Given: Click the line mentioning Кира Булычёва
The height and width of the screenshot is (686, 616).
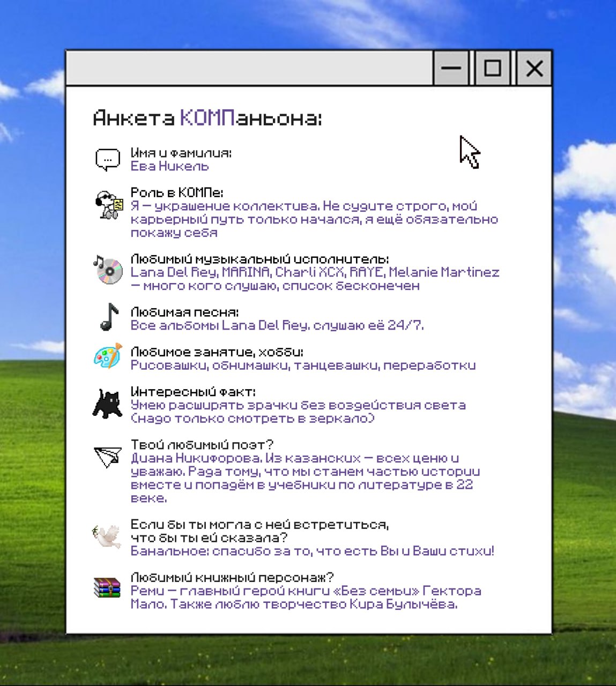Looking at the screenshot, I should pos(294,605).
